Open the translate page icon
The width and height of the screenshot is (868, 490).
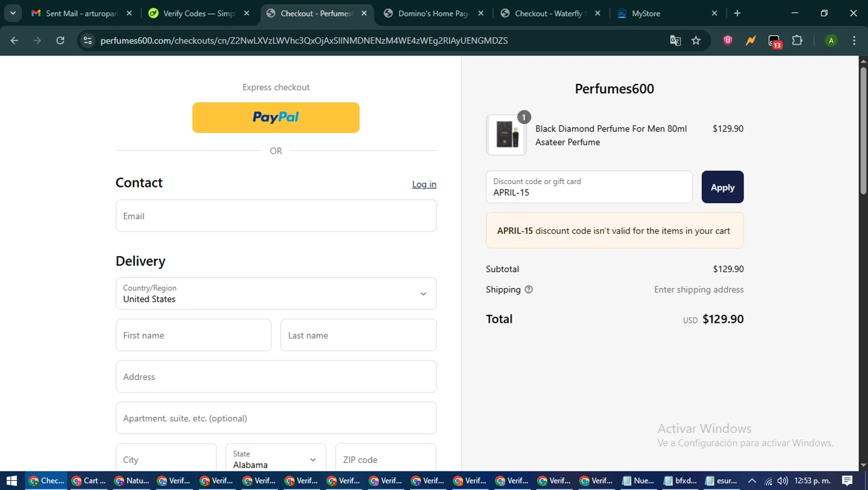click(675, 40)
